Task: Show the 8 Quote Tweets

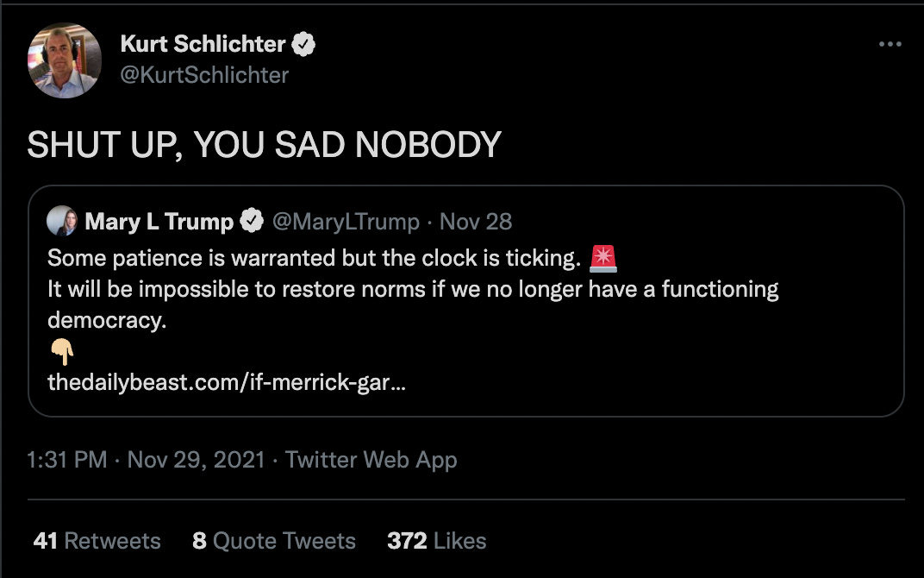Action: pyautogui.click(x=274, y=541)
